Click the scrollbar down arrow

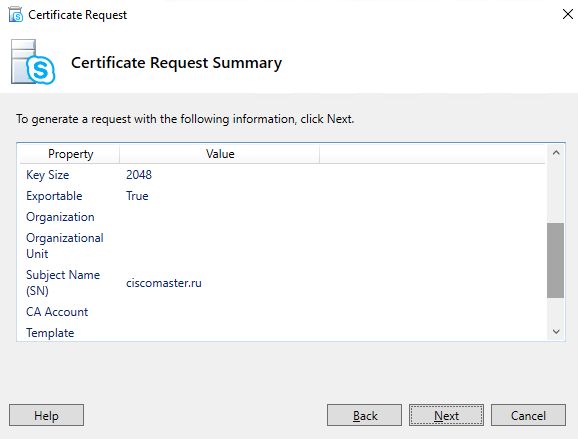[556, 331]
